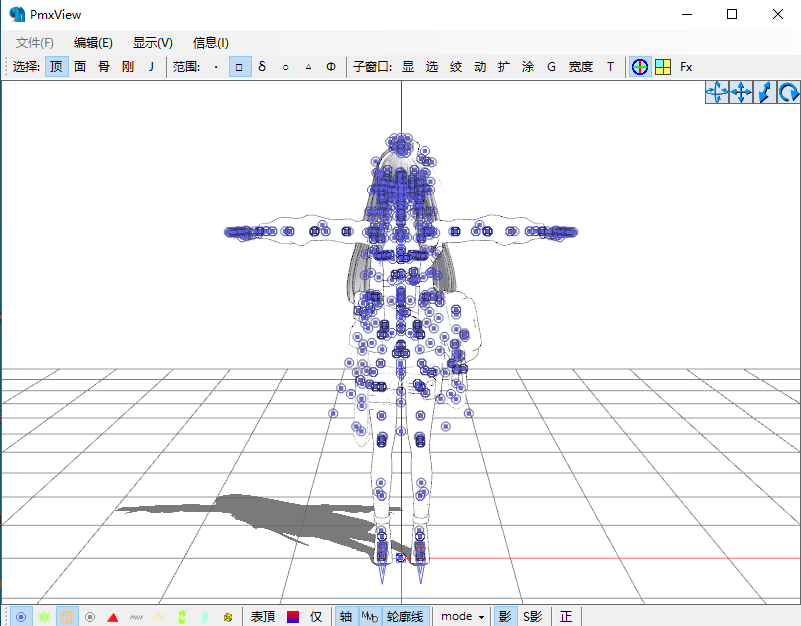Open the weight painting (涂) subwindow
The width and height of the screenshot is (801, 626).
coord(527,67)
